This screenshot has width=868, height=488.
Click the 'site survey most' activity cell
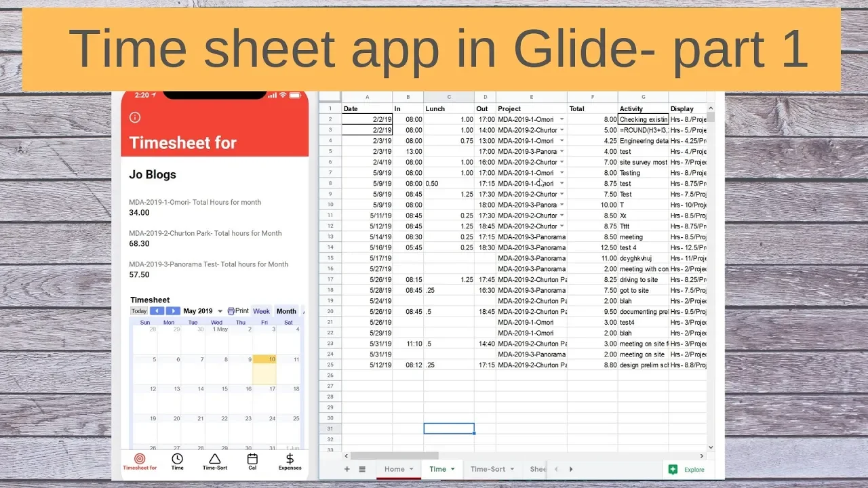coord(644,162)
